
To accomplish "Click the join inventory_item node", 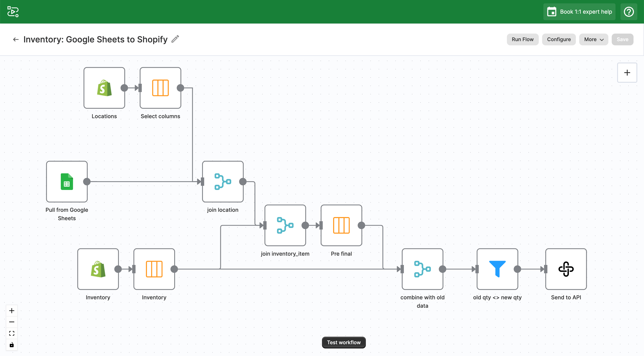I will (x=285, y=225).
